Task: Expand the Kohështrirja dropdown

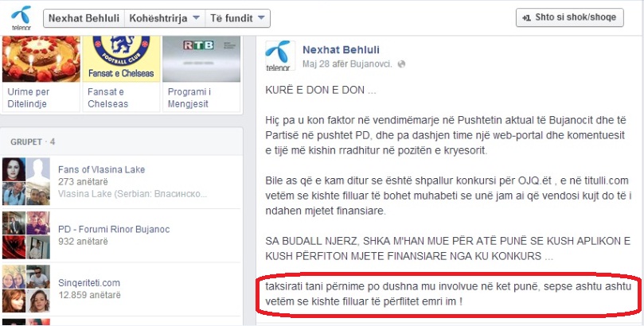Action: coord(165,18)
